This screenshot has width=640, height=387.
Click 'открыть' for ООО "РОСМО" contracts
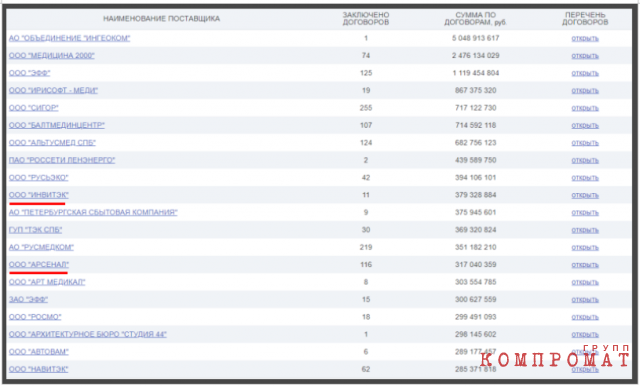tap(585, 317)
